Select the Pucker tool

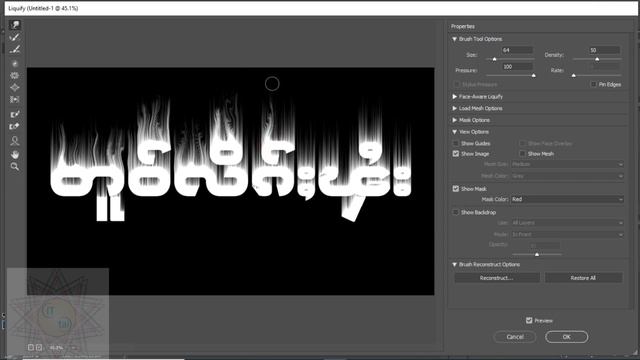pos(15,76)
